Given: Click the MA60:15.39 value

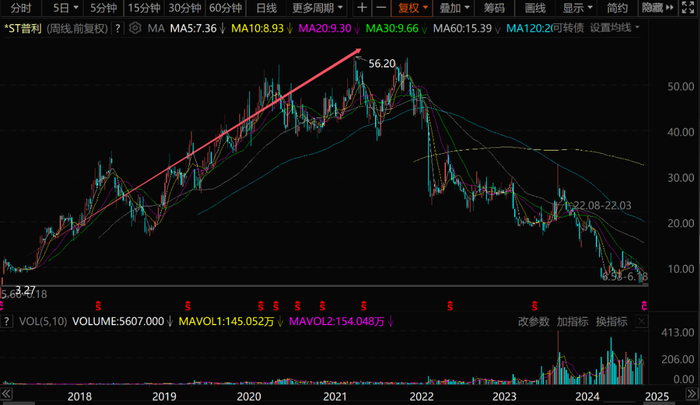Looking at the screenshot, I should pyautogui.click(x=462, y=29).
